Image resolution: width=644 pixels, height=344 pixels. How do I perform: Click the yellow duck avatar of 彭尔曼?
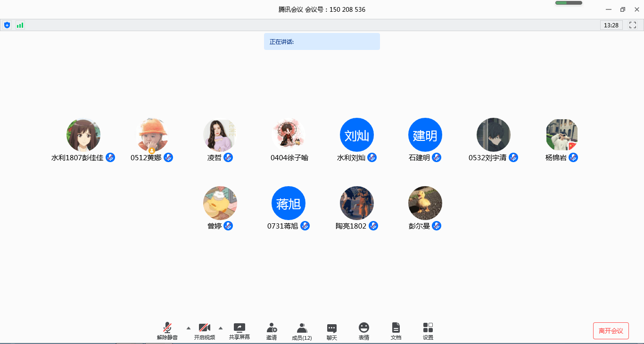pyautogui.click(x=425, y=203)
